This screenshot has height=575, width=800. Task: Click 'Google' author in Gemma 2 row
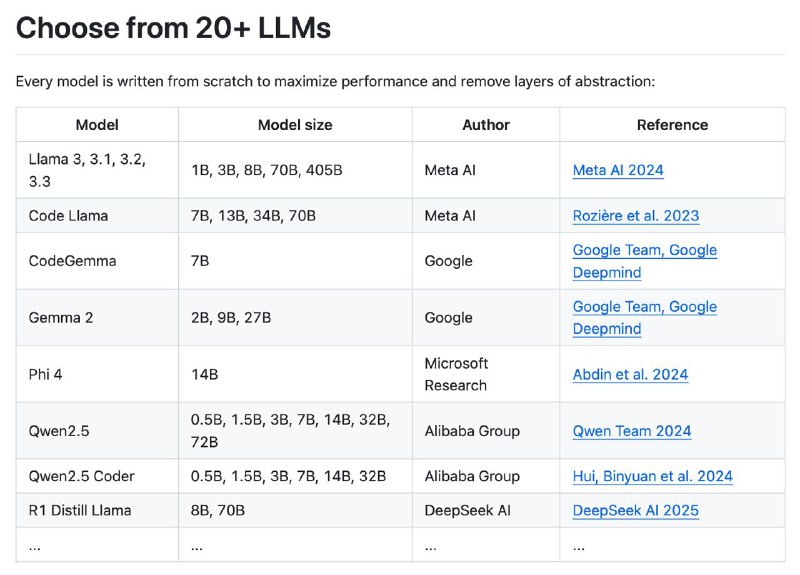448,318
